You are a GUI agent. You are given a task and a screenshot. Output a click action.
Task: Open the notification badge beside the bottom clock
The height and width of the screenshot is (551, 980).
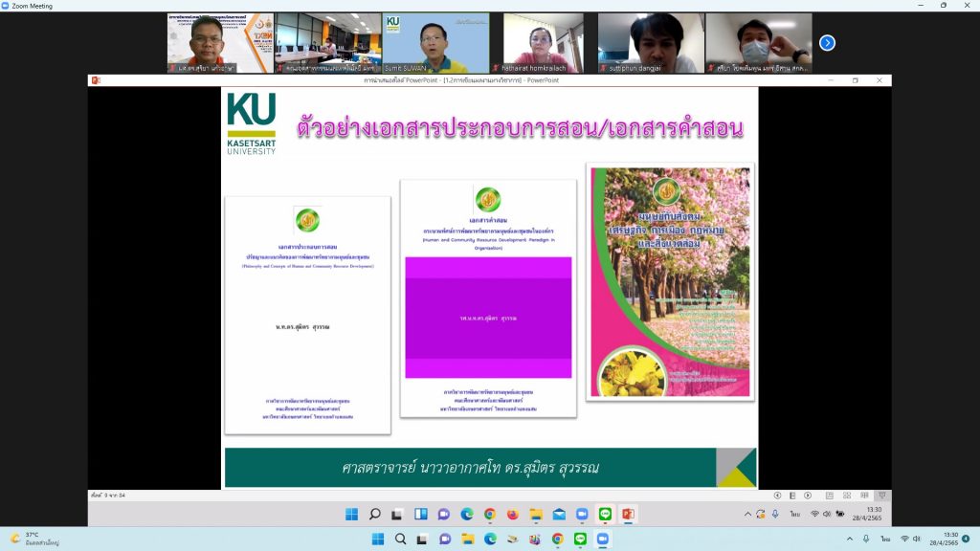966,539
